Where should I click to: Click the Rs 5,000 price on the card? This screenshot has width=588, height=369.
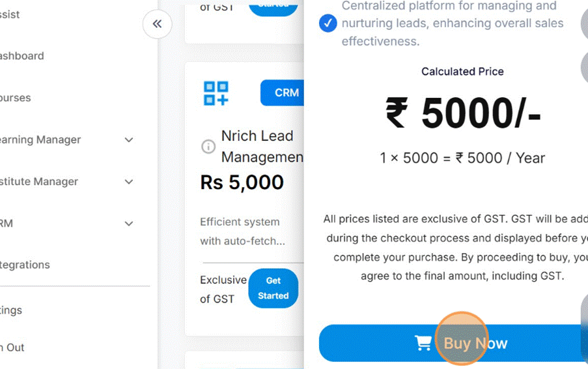click(x=242, y=183)
